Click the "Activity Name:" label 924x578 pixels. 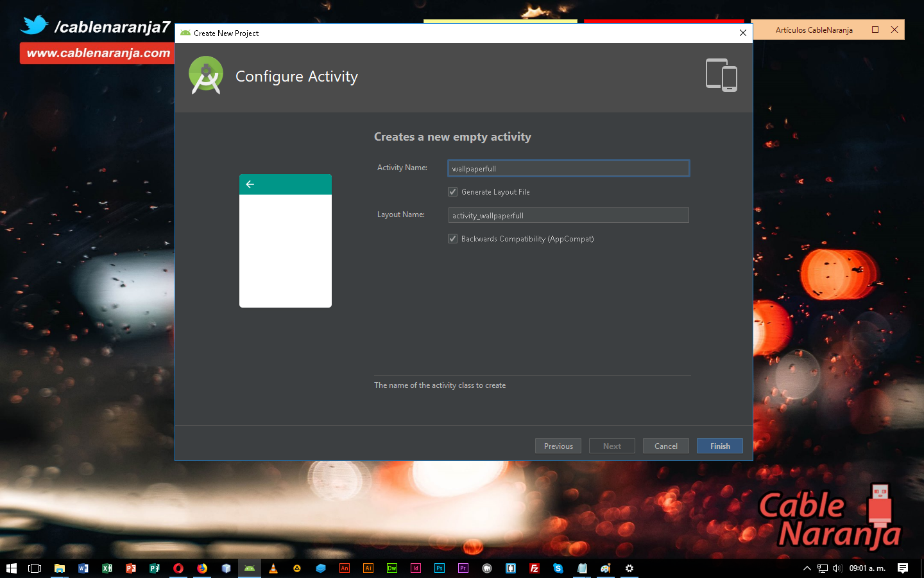[402, 168]
